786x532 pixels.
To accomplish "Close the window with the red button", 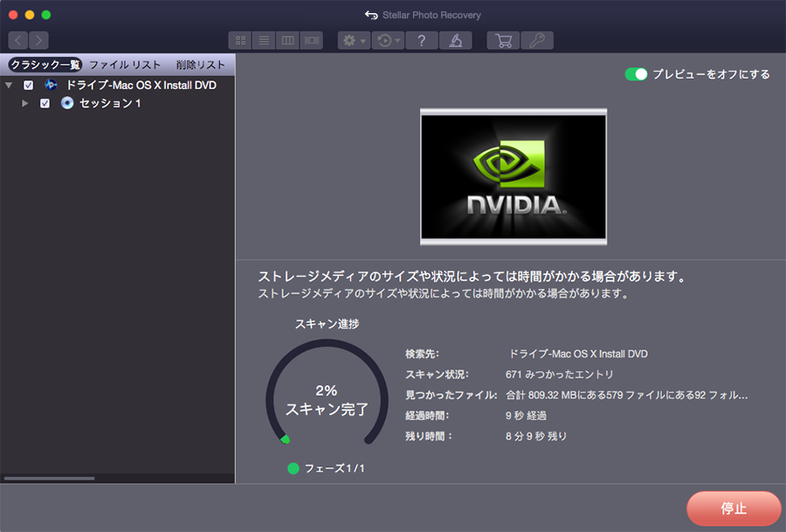I will 13,15.
